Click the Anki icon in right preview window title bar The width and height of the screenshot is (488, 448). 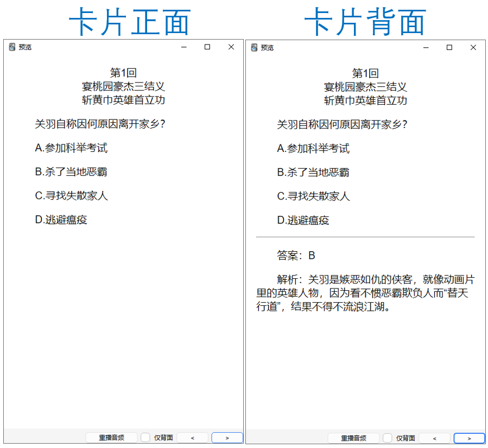pyautogui.click(x=254, y=48)
